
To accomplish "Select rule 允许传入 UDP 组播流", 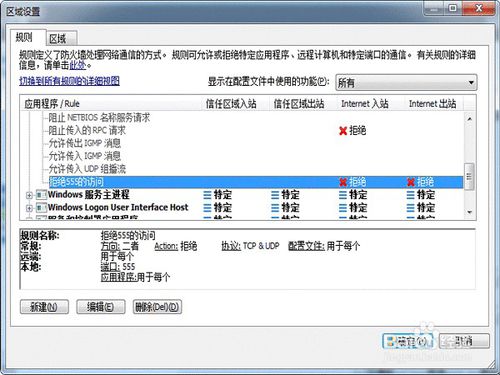I will click(87, 169).
